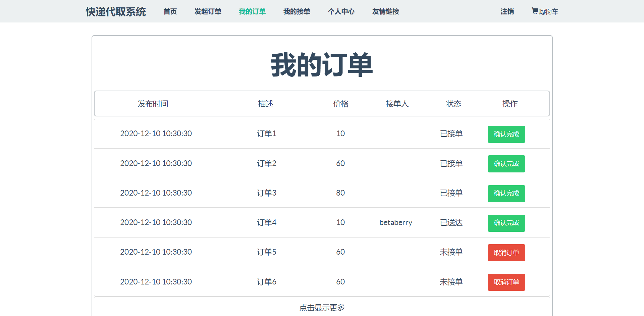
Task: Click the price 80 in 订单3 row
Action: pyautogui.click(x=340, y=193)
